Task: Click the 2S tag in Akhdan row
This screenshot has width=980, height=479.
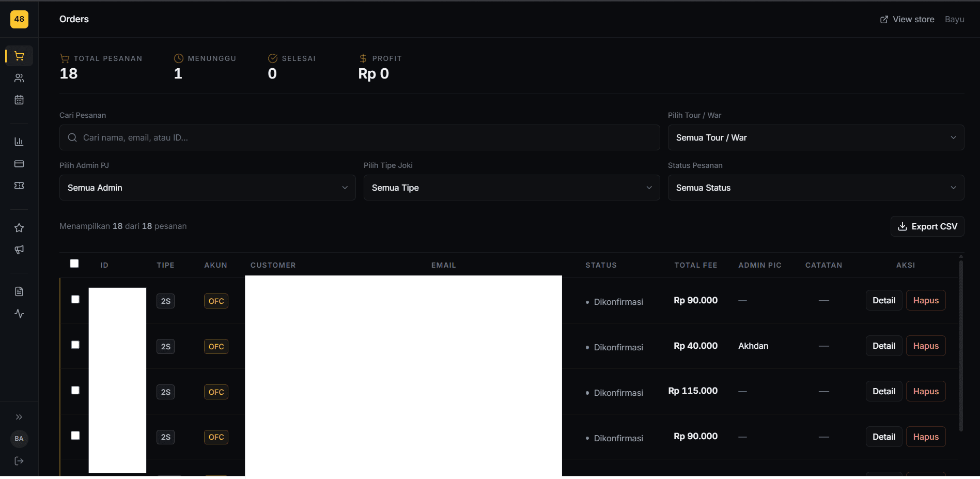Action: [165, 346]
